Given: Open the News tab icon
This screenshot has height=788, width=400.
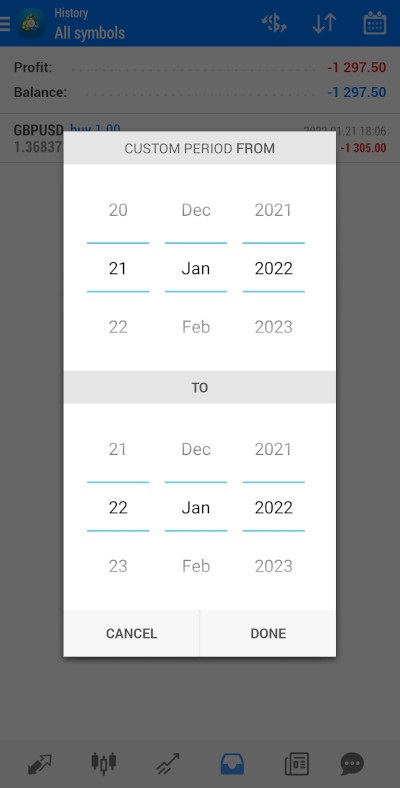Looking at the screenshot, I should pyautogui.click(x=297, y=764).
